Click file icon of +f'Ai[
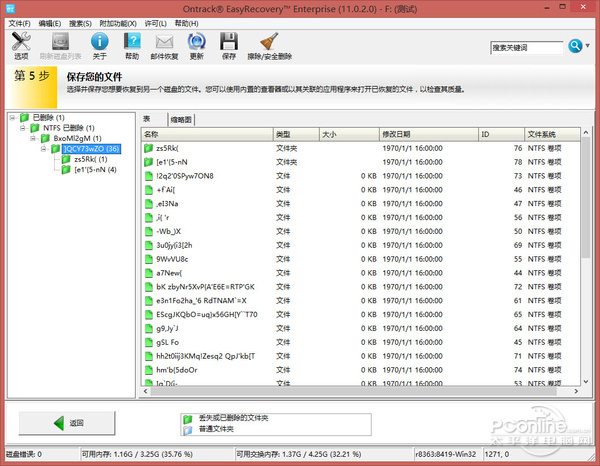 pos(149,190)
